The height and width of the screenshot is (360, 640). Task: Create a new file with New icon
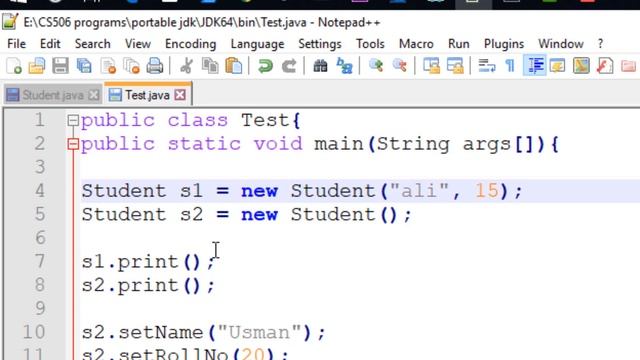(14, 66)
